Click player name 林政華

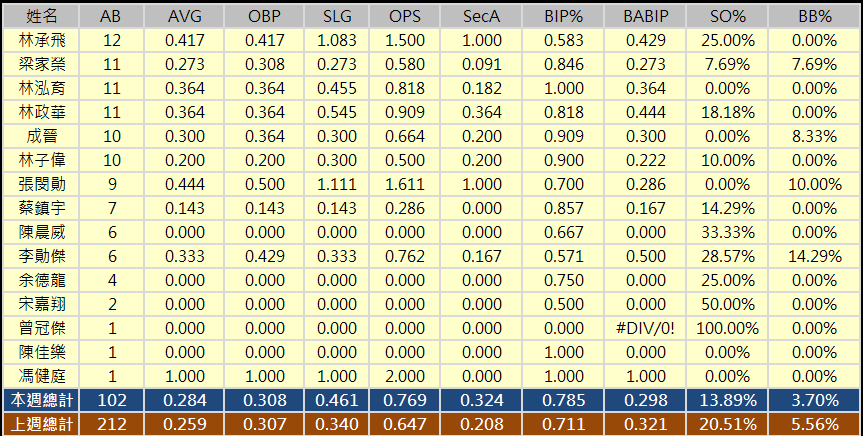coord(42,112)
